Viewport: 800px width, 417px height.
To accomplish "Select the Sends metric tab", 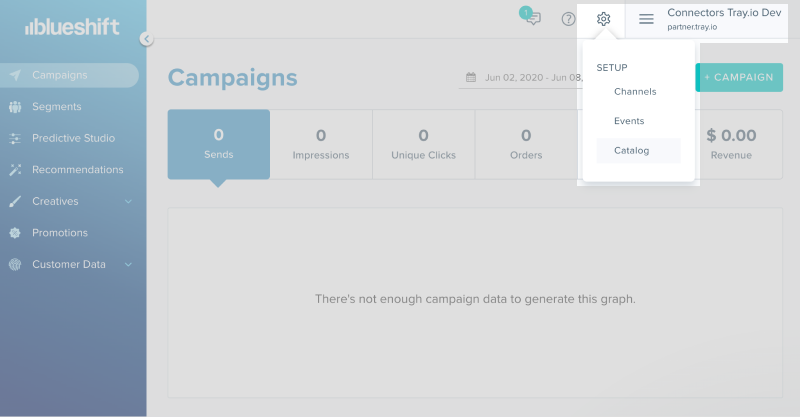I will (218, 144).
